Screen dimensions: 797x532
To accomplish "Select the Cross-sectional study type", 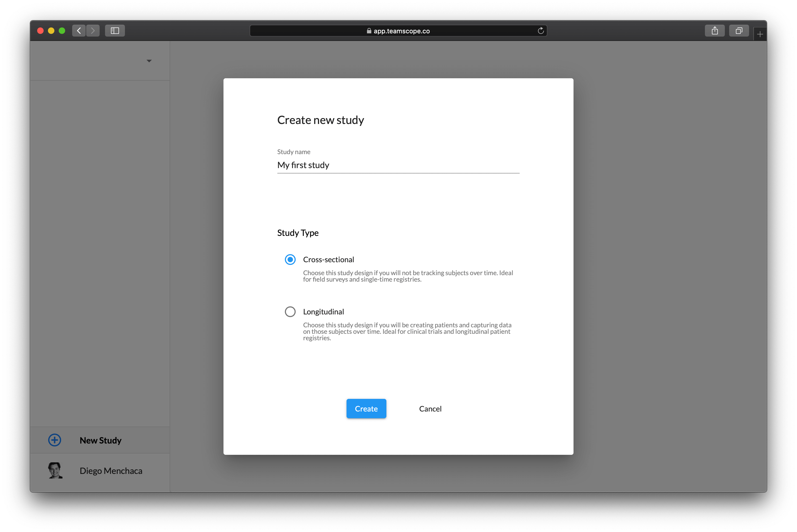I will tap(290, 260).
